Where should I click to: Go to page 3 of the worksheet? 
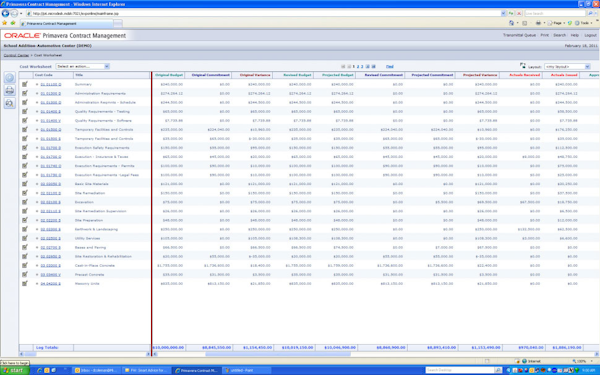pyautogui.click(x=362, y=67)
